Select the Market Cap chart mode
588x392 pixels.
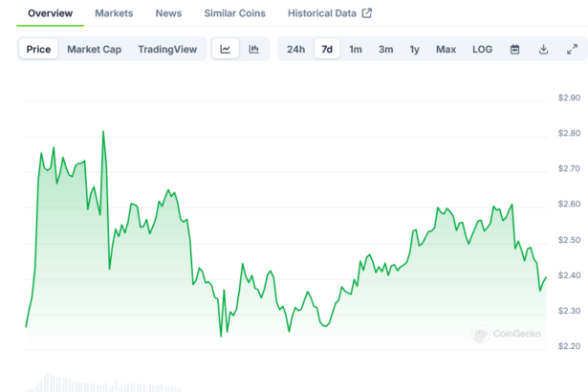click(93, 50)
